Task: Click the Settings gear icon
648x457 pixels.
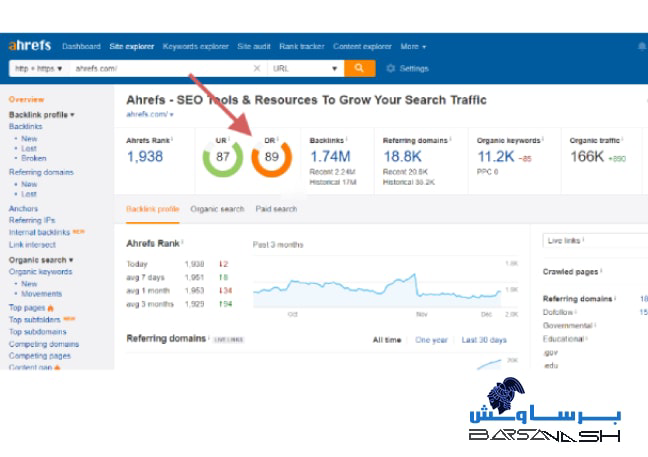Action: pyautogui.click(x=391, y=69)
